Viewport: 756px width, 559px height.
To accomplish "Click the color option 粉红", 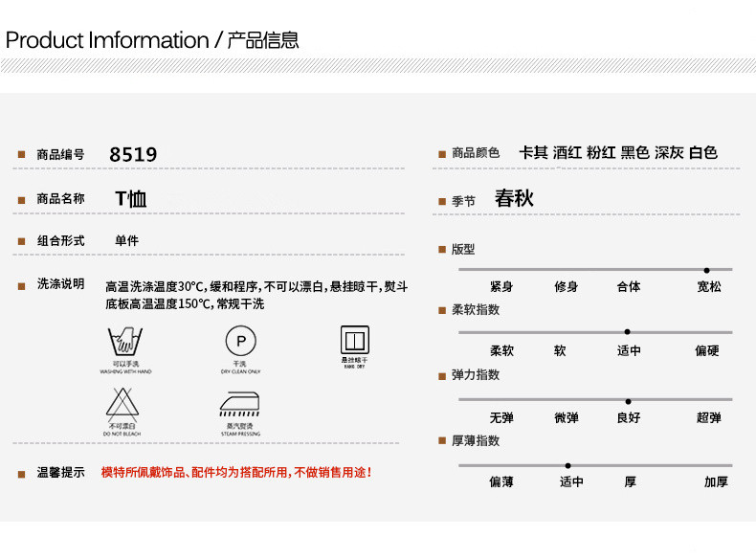I will tap(601, 152).
